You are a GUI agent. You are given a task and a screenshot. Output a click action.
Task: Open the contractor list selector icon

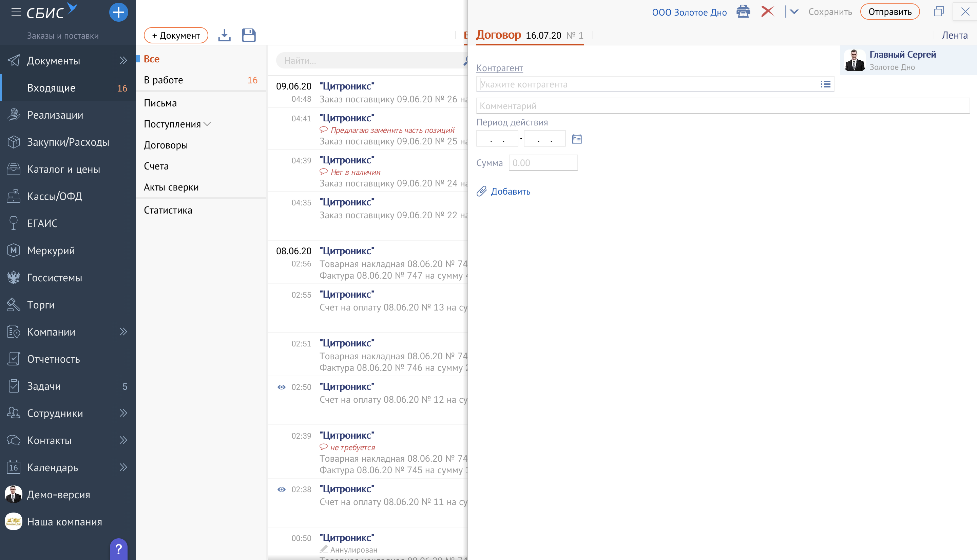pyautogui.click(x=825, y=84)
